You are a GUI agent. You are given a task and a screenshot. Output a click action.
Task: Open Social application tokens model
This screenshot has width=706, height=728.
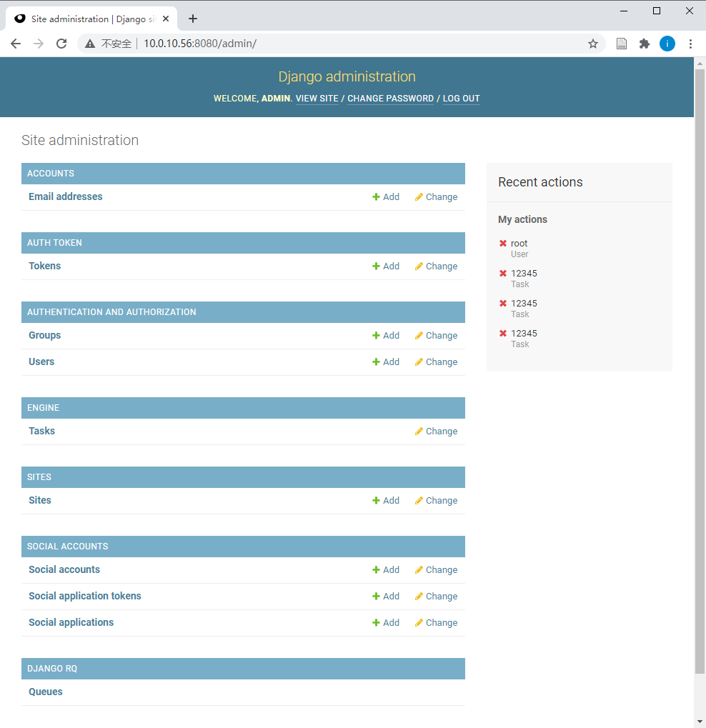pos(85,596)
